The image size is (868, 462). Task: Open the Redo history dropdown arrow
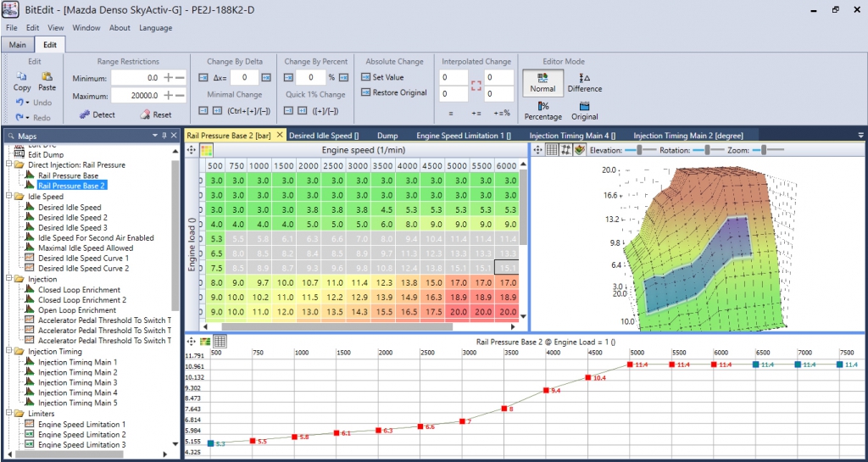[26, 118]
